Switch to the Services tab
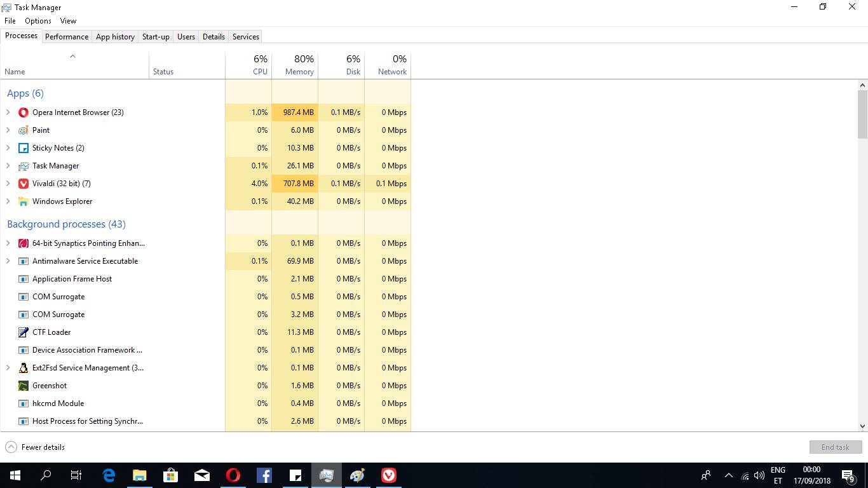 pyautogui.click(x=246, y=37)
